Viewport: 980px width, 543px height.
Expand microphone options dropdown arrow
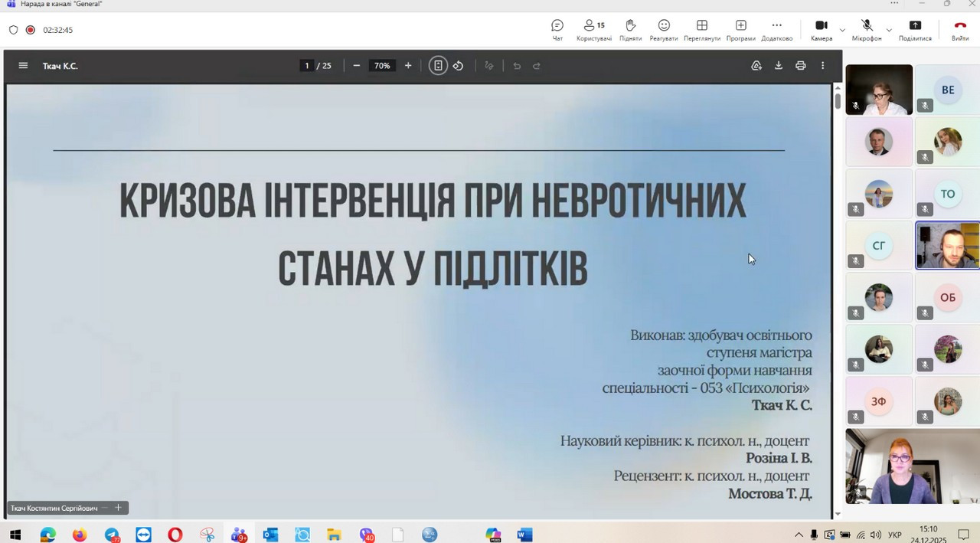889,30
